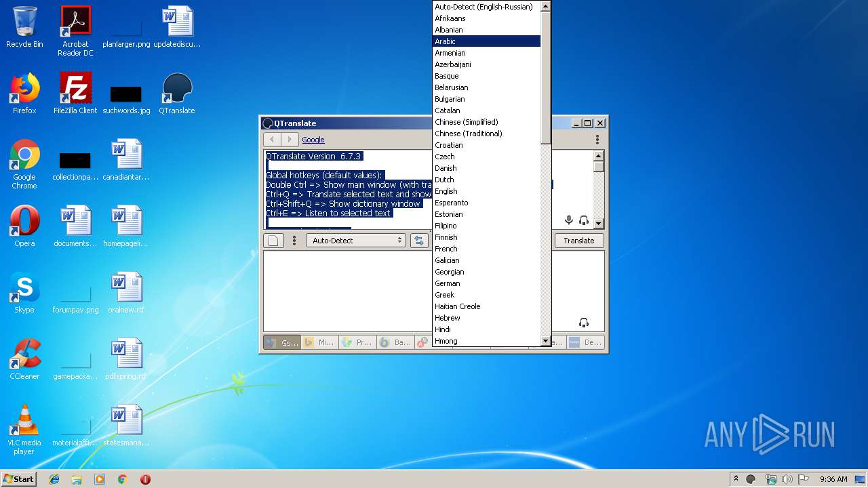Viewport: 868px width, 488px height.
Task: Click headphones icon in translation output box
Action: click(x=584, y=323)
